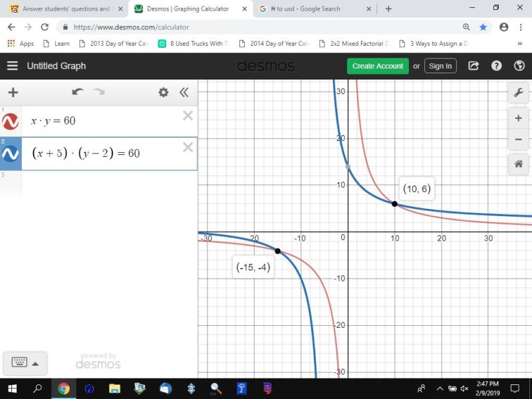Viewport: 532px width, 399px height.
Task: Delete the (x+5)(y-2)=60 expression
Action: [x=188, y=147]
